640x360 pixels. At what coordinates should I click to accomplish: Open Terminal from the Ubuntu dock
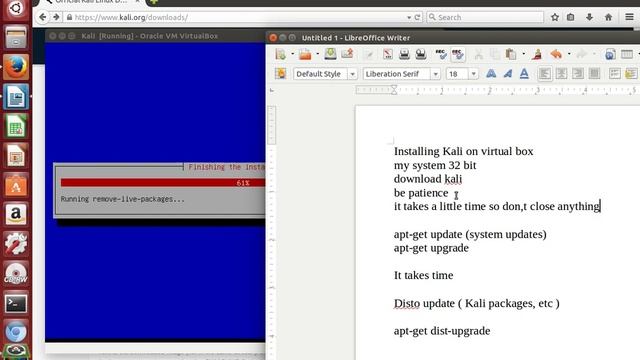[16, 303]
